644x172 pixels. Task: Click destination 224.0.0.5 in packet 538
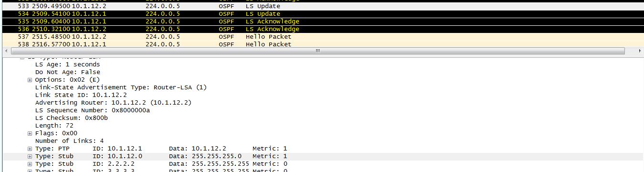pos(163,44)
